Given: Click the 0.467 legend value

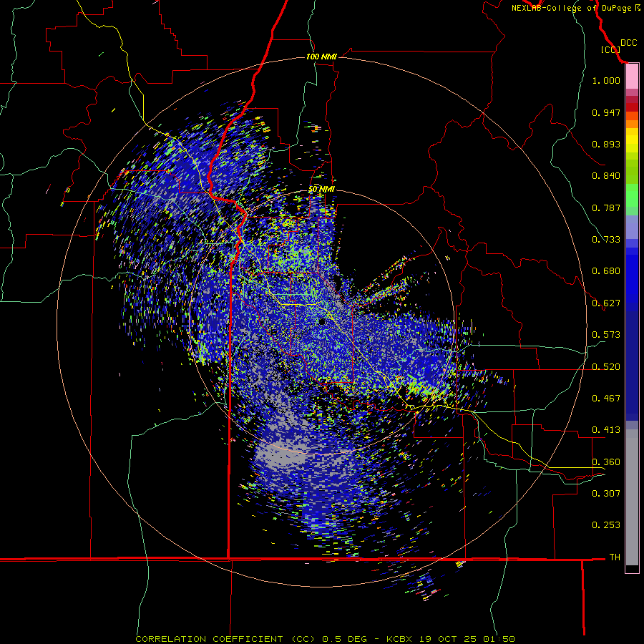Looking at the screenshot, I should click(606, 399).
